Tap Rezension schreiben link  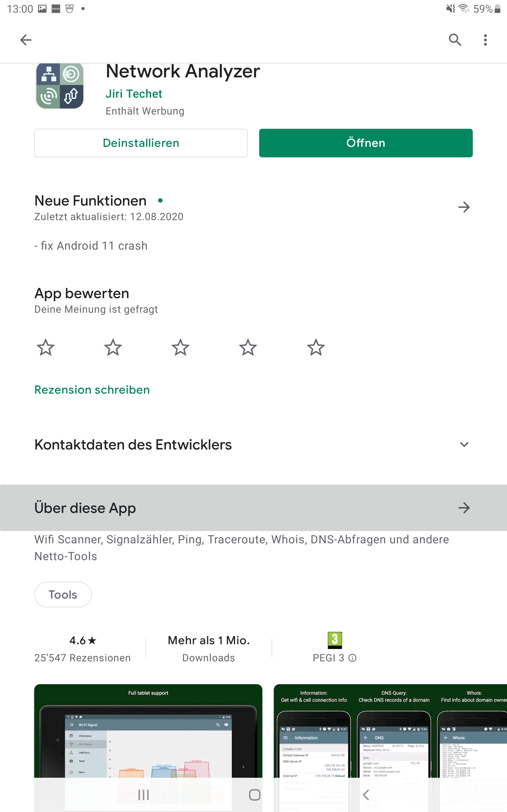(92, 390)
